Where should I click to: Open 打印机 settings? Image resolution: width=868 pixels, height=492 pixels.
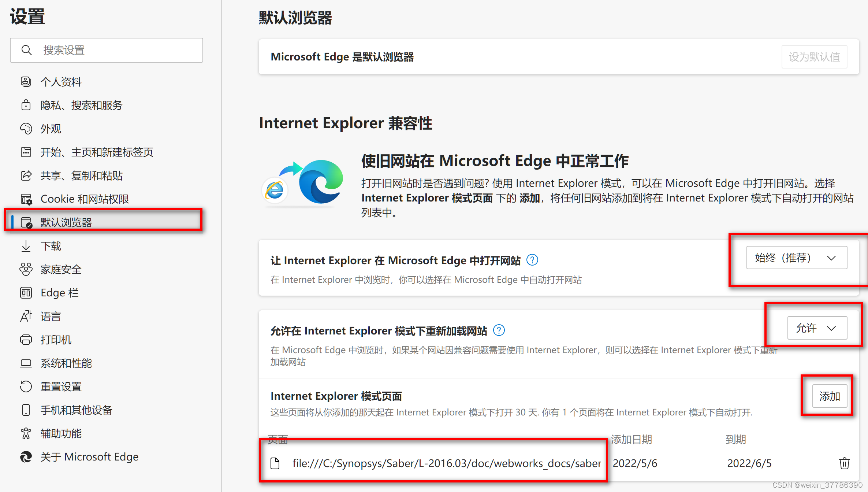[56, 340]
